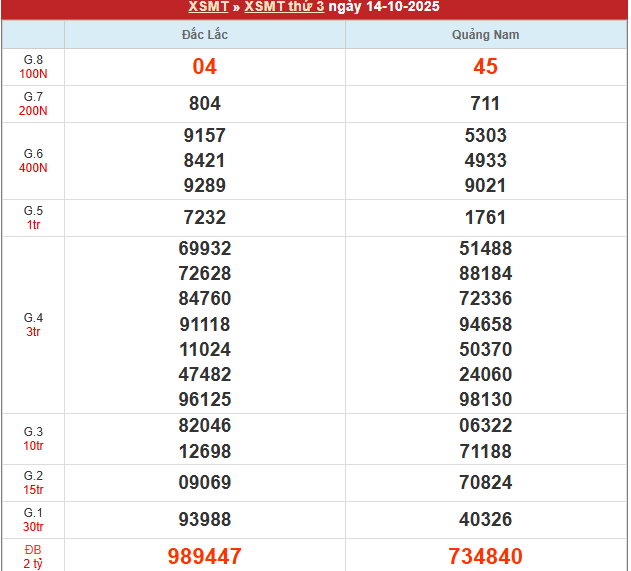Click Đắc Lắc jackpot number 989447
The height and width of the screenshot is (571, 631).
204,557
